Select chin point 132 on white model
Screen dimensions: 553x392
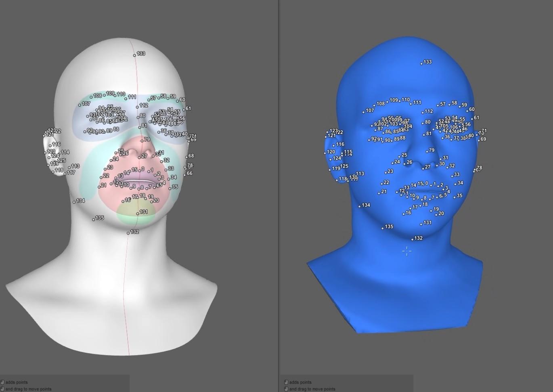click(x=128, y=233)
